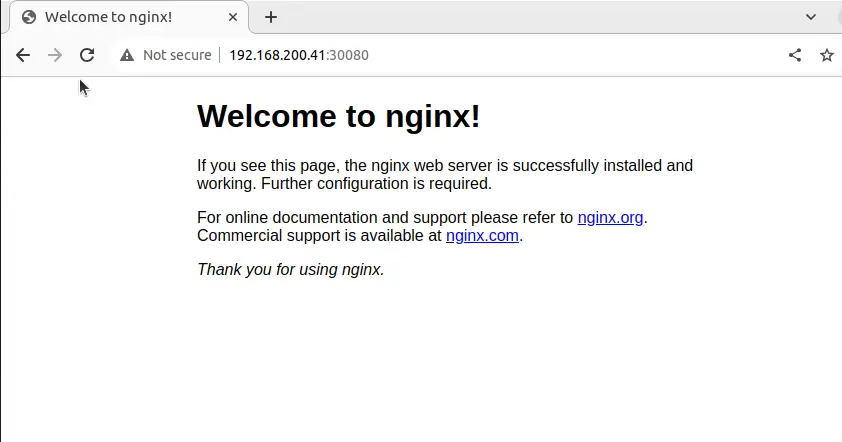Open the nginx.org link
The height and width of the screenshot is (442, 842).
[x=610, y=218]
